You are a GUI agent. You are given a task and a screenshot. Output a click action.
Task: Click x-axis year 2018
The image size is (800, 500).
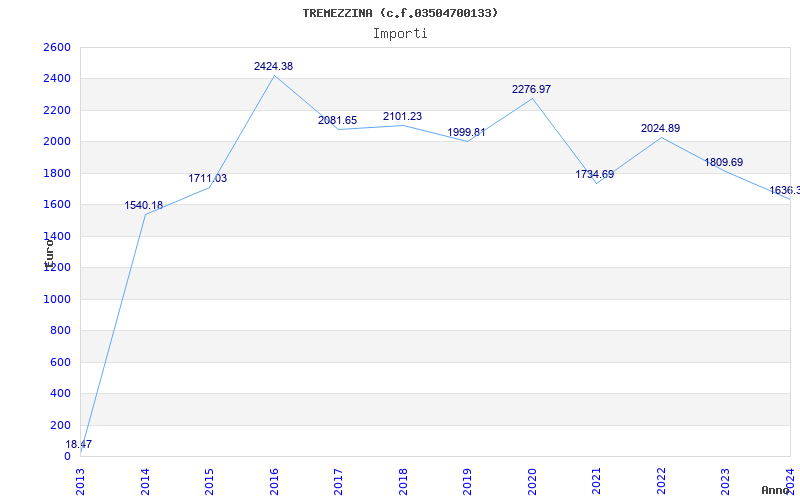click(404, 481)
